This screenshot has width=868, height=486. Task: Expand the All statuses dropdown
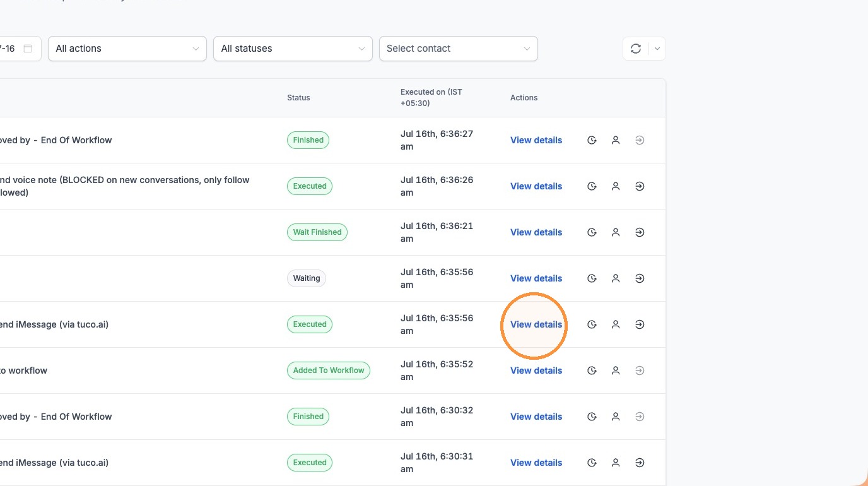click(293, 49)
